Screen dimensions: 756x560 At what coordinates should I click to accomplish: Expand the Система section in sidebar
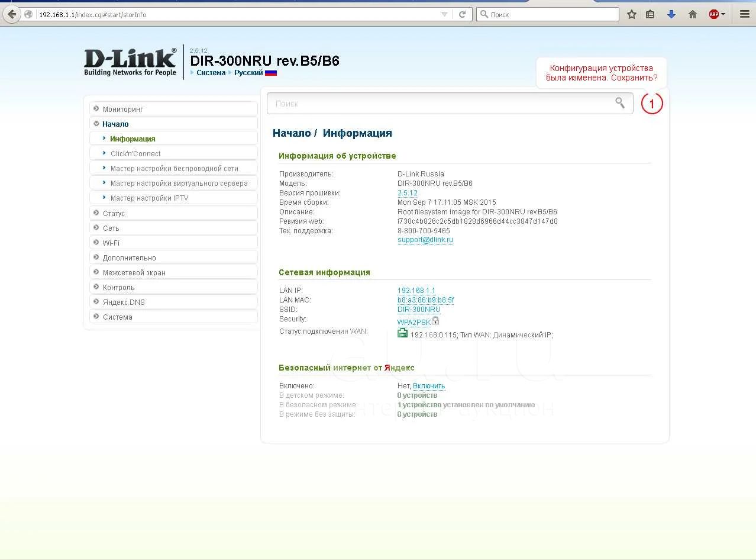(x=173, y=317)
